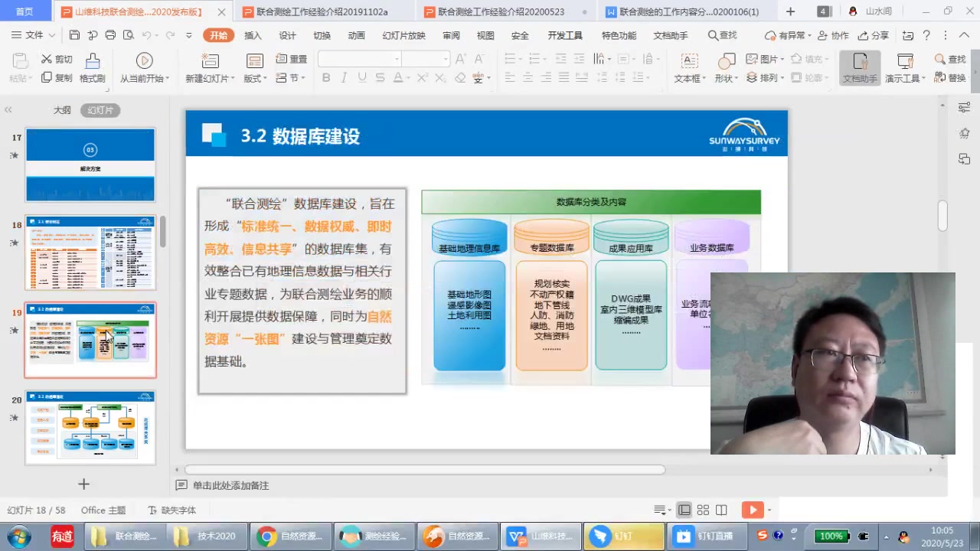Switch to slide sorter view icon

tap(703, 510)
